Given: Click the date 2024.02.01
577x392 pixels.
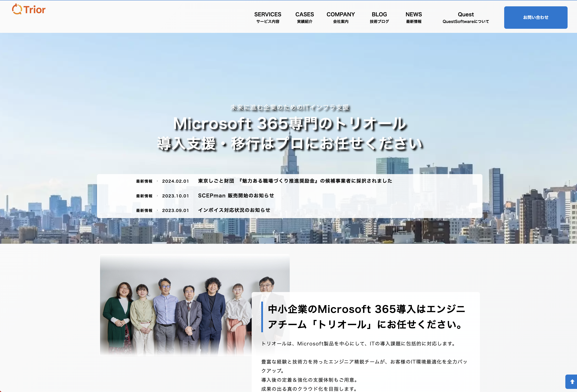Looking at the screenshot, I should 176,181.
